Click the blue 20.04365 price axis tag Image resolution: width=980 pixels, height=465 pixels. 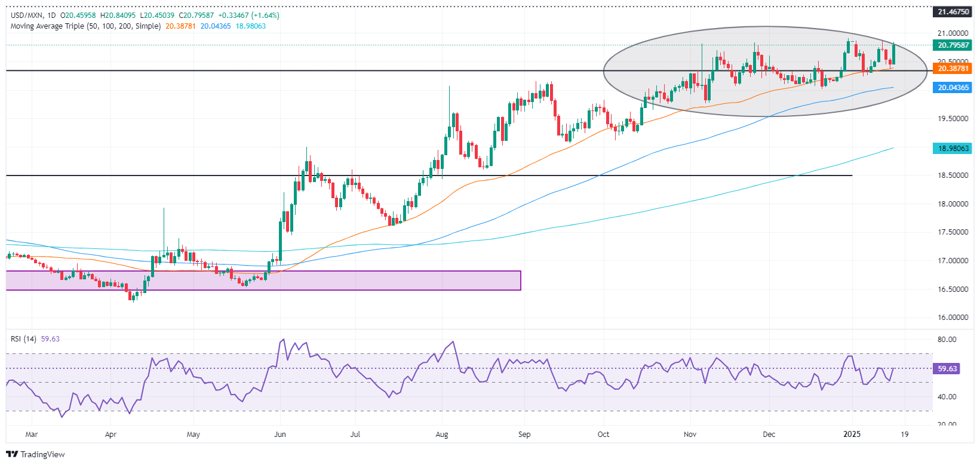click(953, 88)
